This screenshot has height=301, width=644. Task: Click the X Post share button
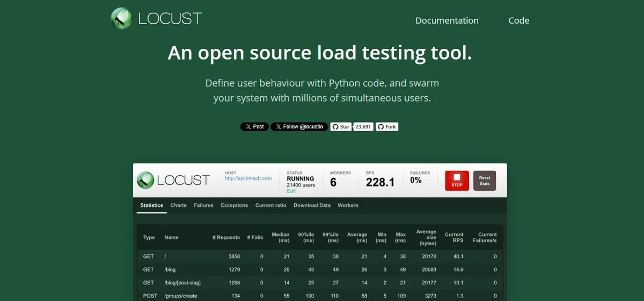pos(254,127)
